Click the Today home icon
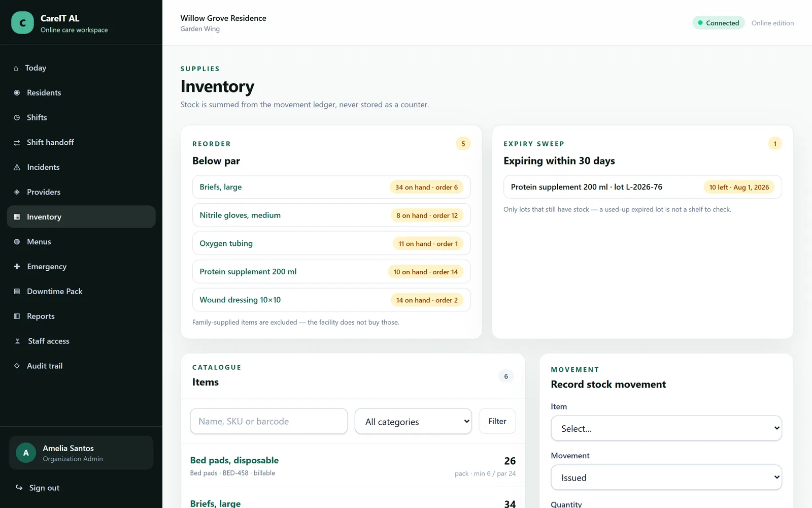Viewport: 812px width, 508px height. click(16, 68)
